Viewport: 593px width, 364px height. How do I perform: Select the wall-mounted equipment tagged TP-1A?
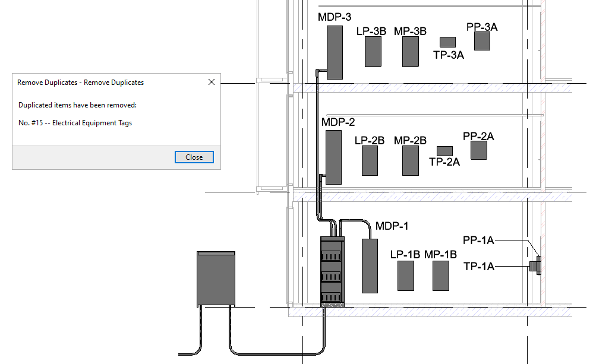(x=534, y=266)
